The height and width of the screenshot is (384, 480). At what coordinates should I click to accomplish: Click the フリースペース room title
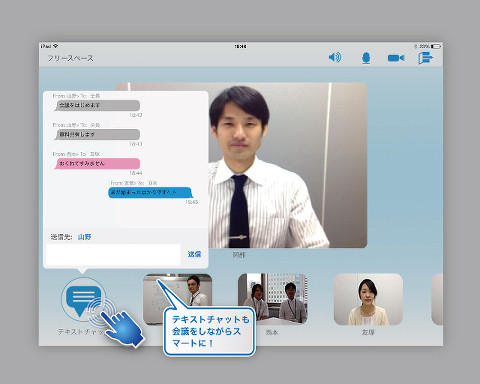70,58
